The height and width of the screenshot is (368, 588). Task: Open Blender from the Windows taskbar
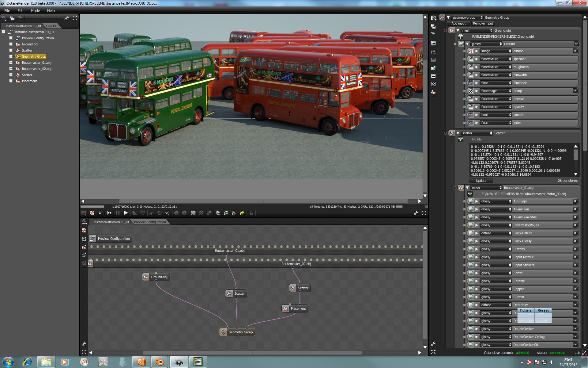[x=159, y=362]
